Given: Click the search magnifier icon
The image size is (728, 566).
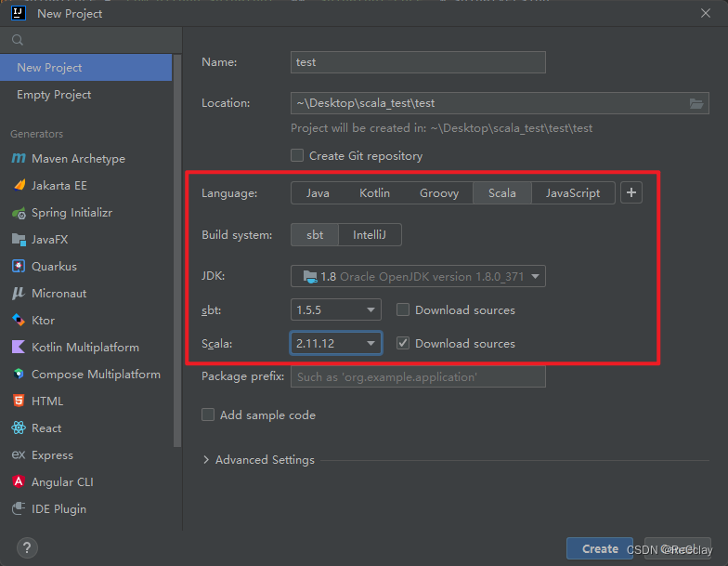Looking at the screenshot, I should pos(18,40).
